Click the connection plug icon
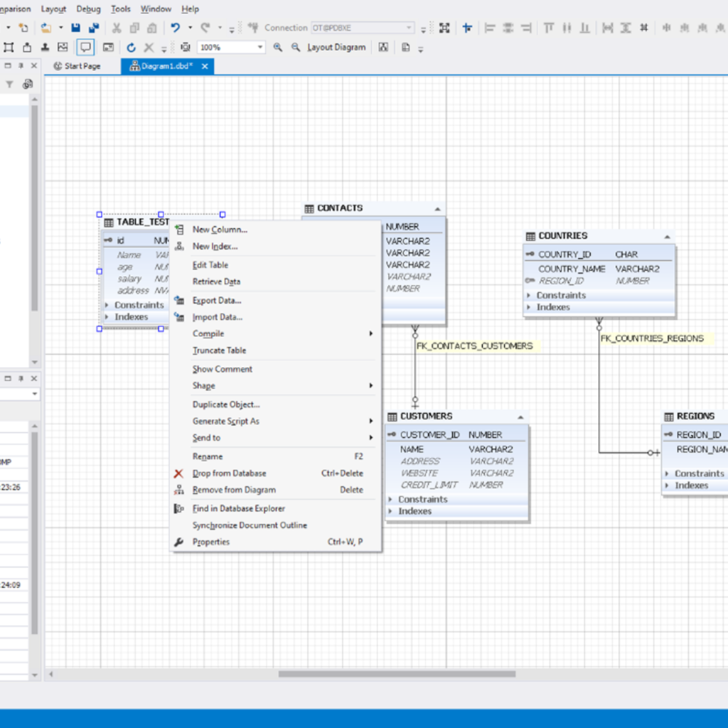This screenshot has height=728, width=728. (x=253, y=28)
